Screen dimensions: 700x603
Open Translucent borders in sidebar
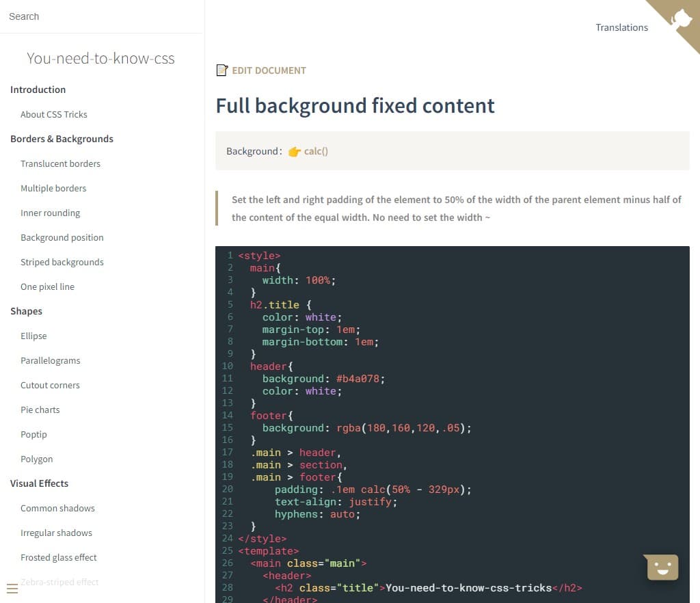[60, 163]
